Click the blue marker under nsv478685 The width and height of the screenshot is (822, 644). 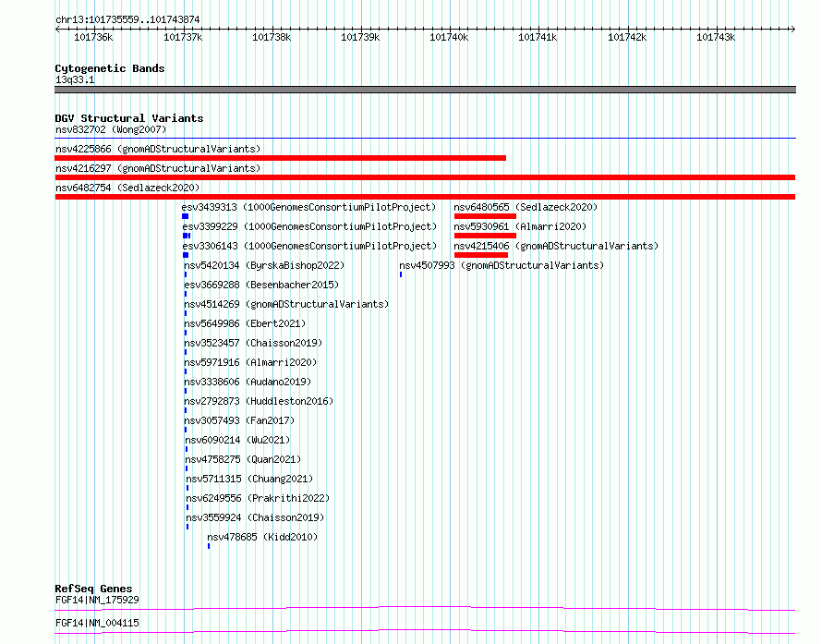[209, 546]
